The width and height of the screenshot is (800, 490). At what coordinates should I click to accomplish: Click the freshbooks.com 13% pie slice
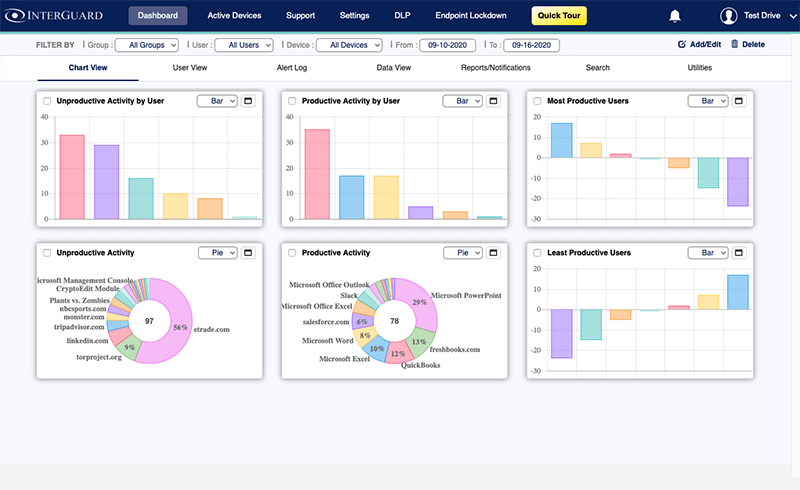[419, 342]
